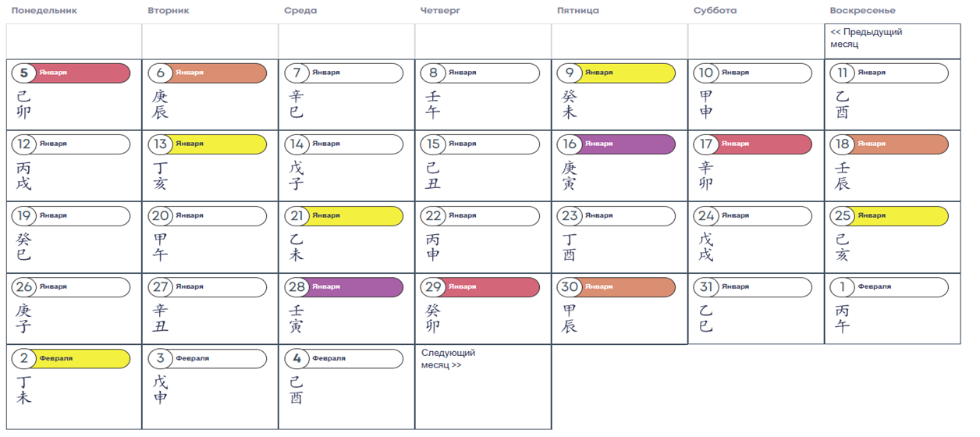
Task: Click the 壬寅 characters under 28 Января
Action: tap(296, 318)
